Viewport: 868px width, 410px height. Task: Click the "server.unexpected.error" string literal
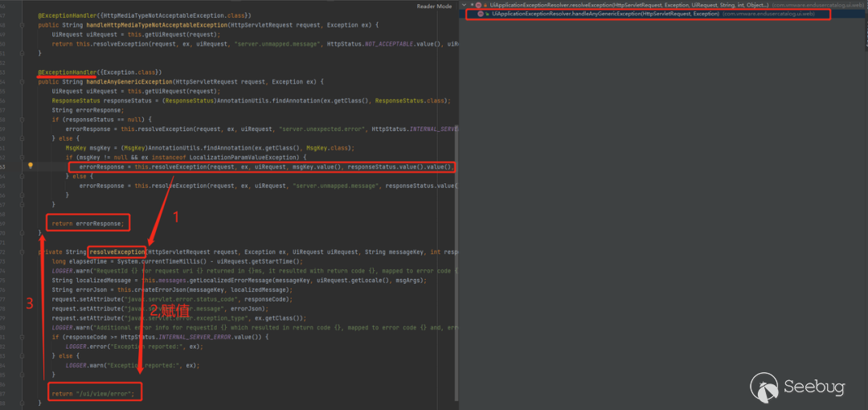click(323, 129)
